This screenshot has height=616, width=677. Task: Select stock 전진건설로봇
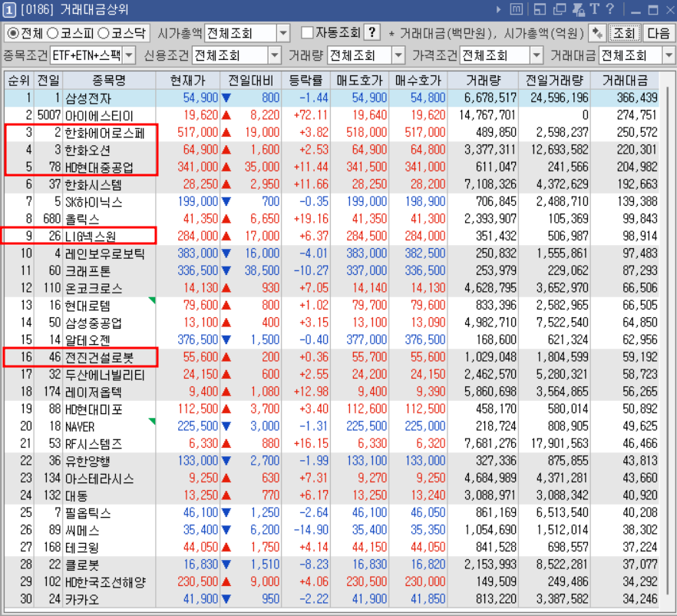click(99, 357)
